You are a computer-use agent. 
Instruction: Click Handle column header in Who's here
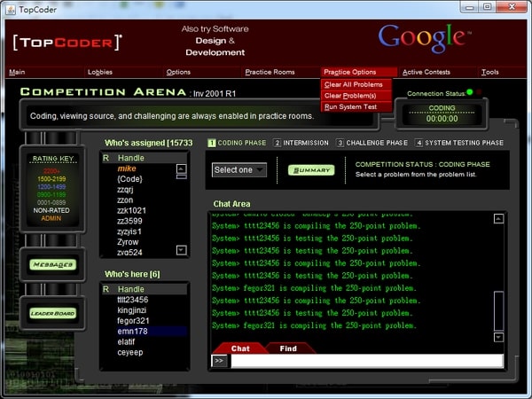pos(131,289)
